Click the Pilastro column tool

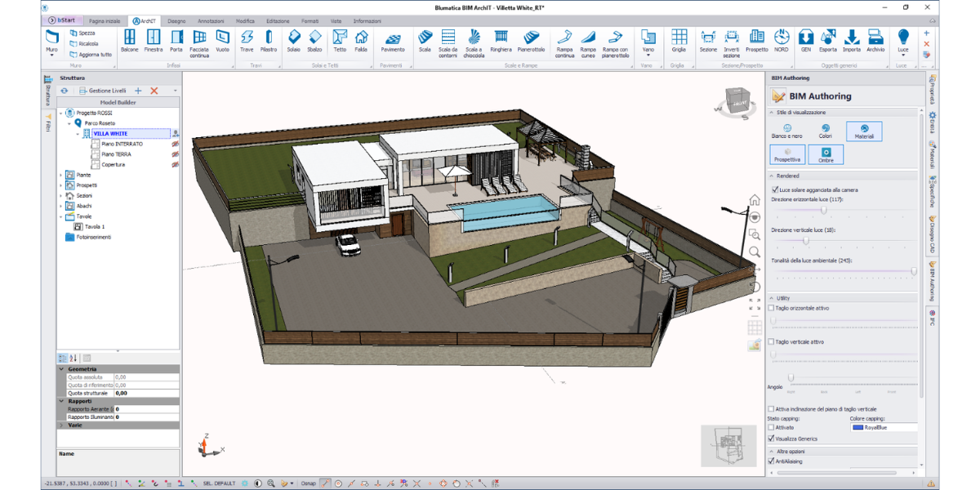(x=269, y=40)
